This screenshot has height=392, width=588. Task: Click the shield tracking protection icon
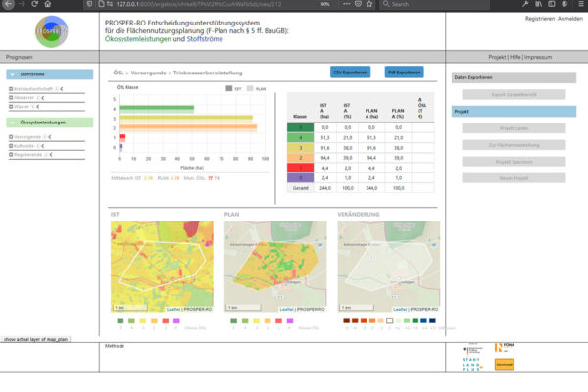[89, 4]
